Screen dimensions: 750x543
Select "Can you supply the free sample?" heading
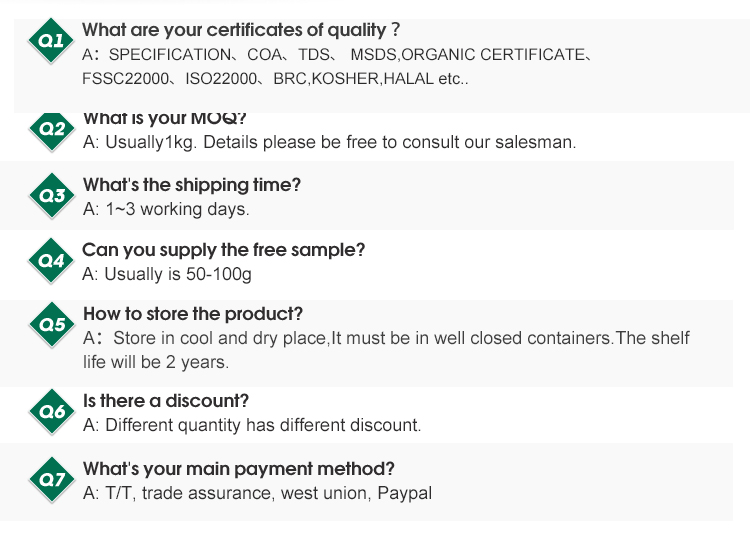tap(223, 250)
